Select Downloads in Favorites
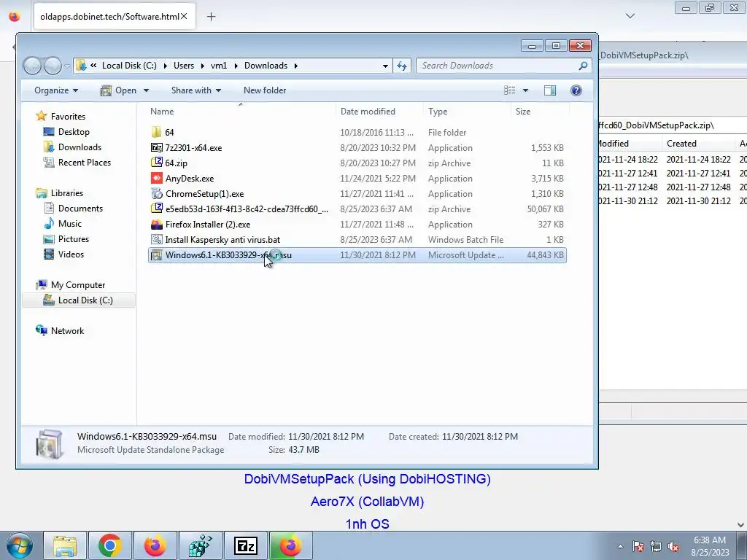Screen dimensions: 747x560 coord(80,147)
